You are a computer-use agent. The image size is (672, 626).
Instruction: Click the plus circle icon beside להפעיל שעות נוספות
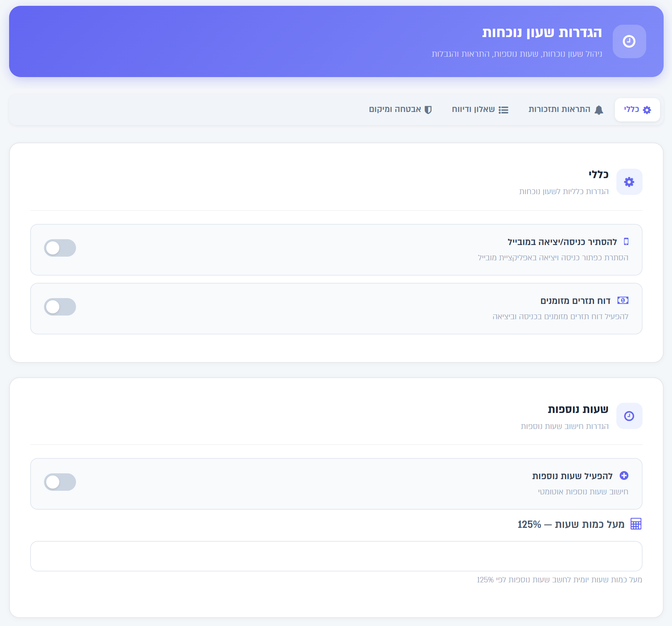624,476
